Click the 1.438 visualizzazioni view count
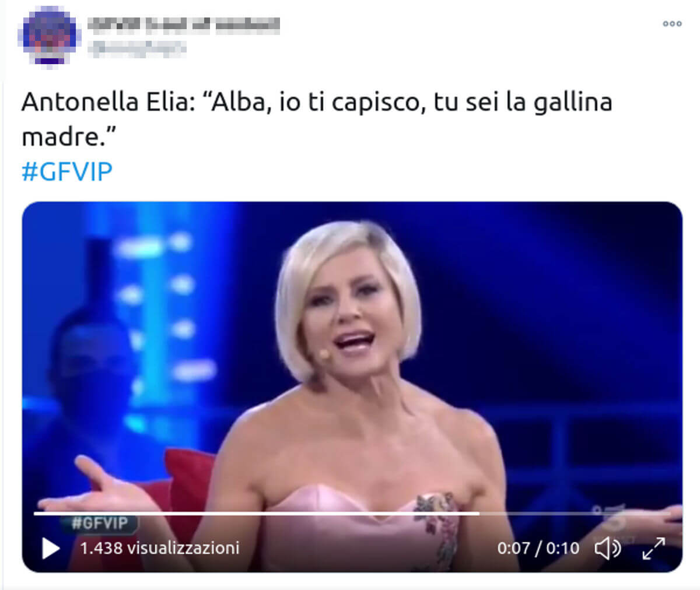This screenshot has width=700, height=590. click(160, 548)
